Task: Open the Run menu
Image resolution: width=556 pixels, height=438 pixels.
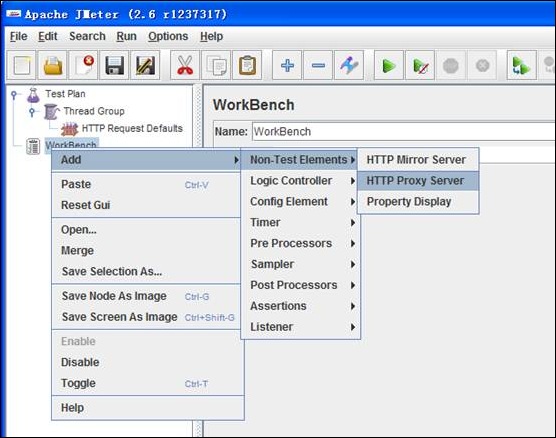Action: pyautogui.click(x=126, y=36)
